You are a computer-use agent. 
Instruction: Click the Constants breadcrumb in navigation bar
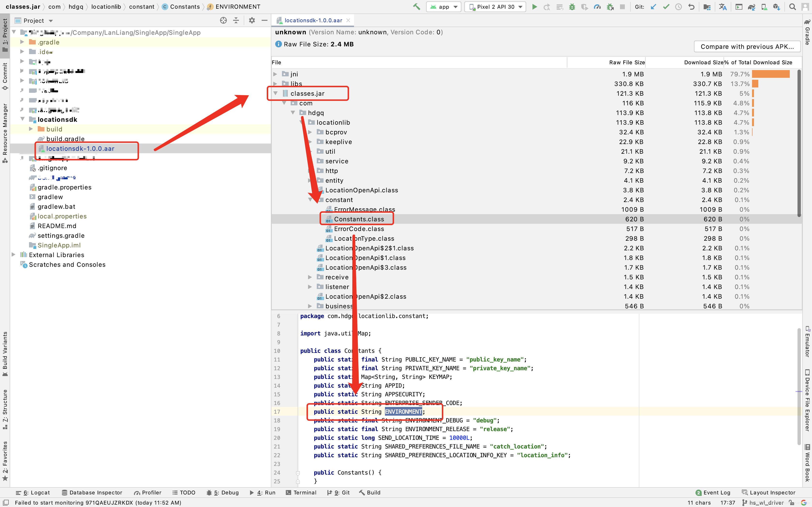(x=181, y=7)
